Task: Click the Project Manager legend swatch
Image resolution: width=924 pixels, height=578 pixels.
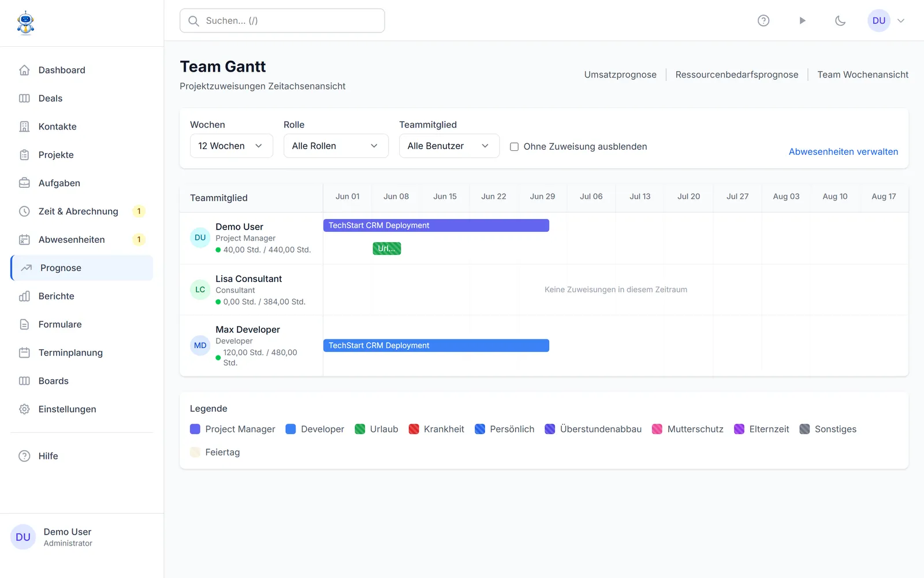Action: click(x=195, y=429)
